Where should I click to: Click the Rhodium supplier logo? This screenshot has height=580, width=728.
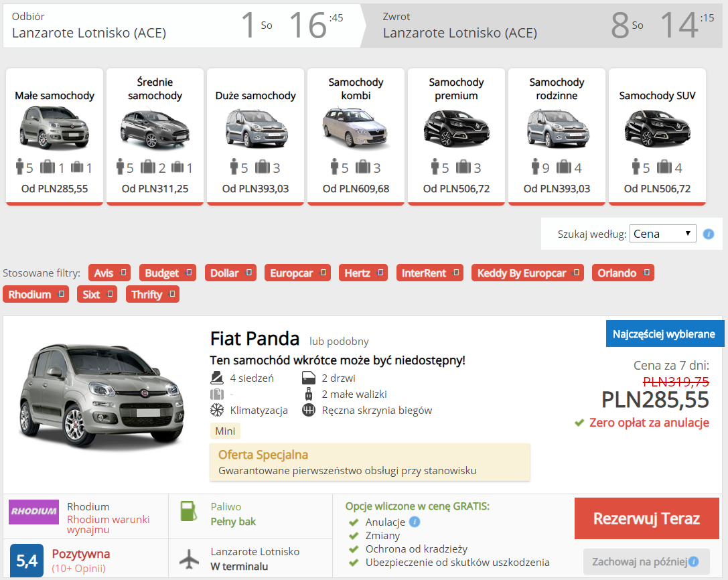34,512
